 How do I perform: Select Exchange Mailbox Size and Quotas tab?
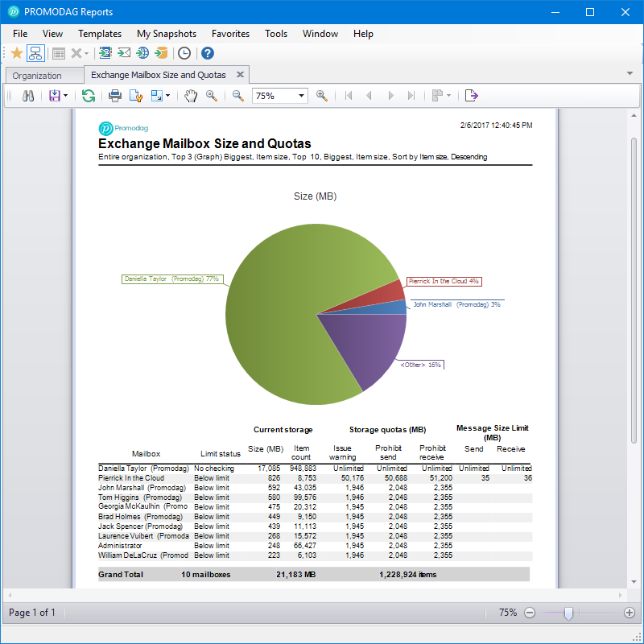[159, 75]
